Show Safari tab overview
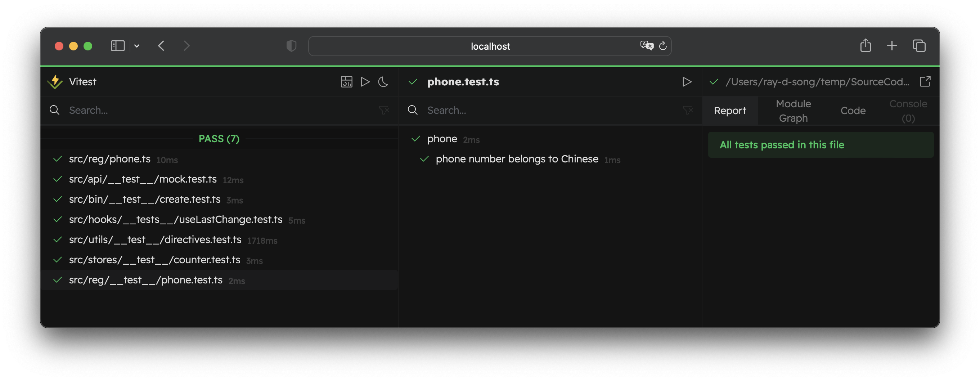Viewport: 980px width, 381px height. click(919, 46)
